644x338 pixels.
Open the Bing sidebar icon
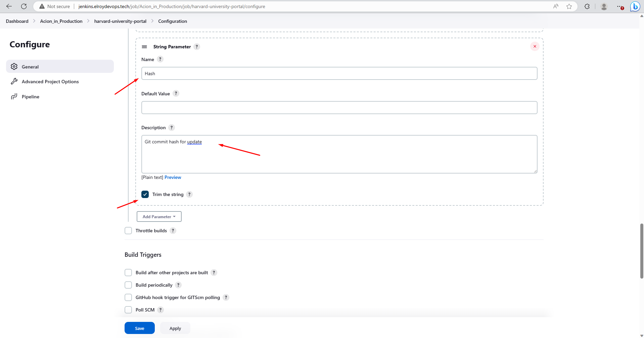(635, 6)
